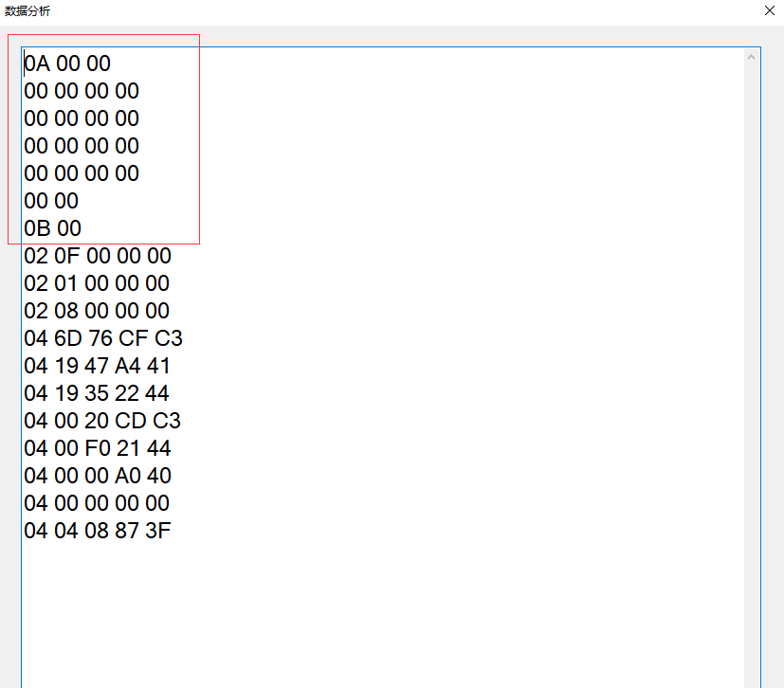Image resolution: width=784 pixels, height=688 pixels.
Task: Click the line '02 01 00 00 00'
Action: 97,283
